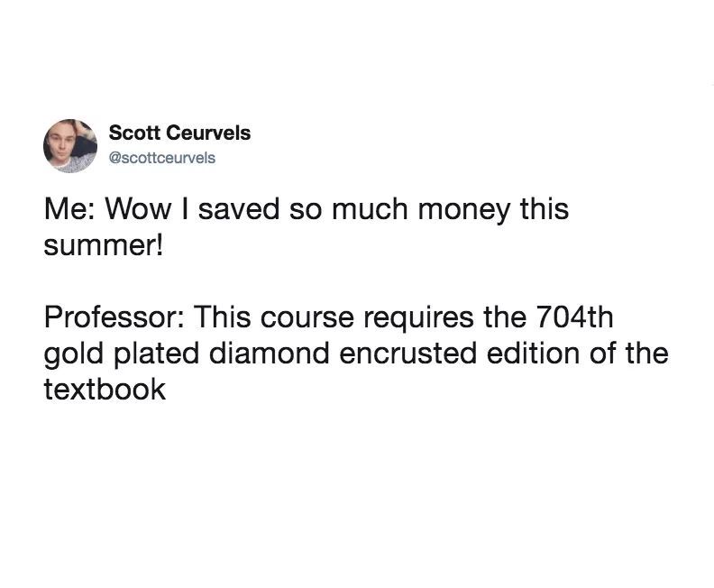Screen dimensions: 714x588
Task: Click the word "edition" in the tweet
Action: pyautogui.click(x=505, y=354)
